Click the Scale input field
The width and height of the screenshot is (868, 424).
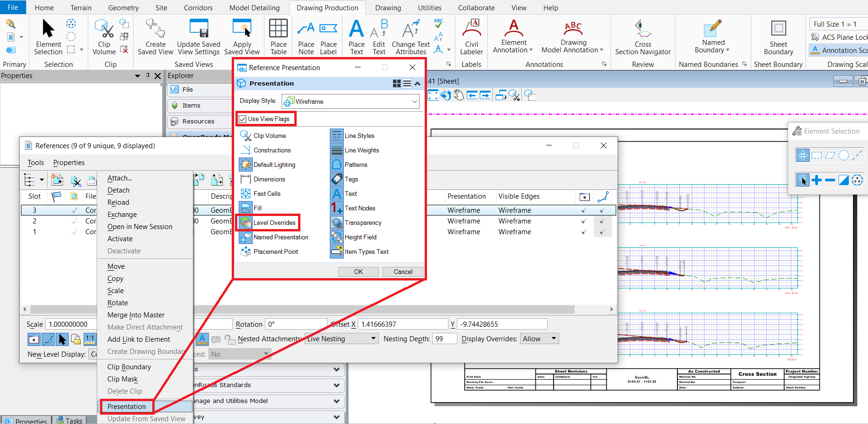tap(71, 324)
